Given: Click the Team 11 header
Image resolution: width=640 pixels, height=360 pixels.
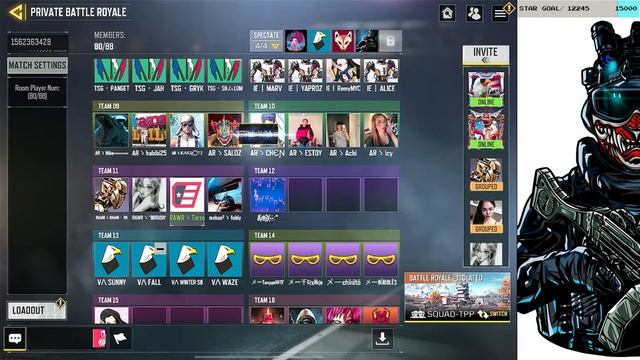Looking at the screenshot, I should pyautogui.click(x=168, y=171).
